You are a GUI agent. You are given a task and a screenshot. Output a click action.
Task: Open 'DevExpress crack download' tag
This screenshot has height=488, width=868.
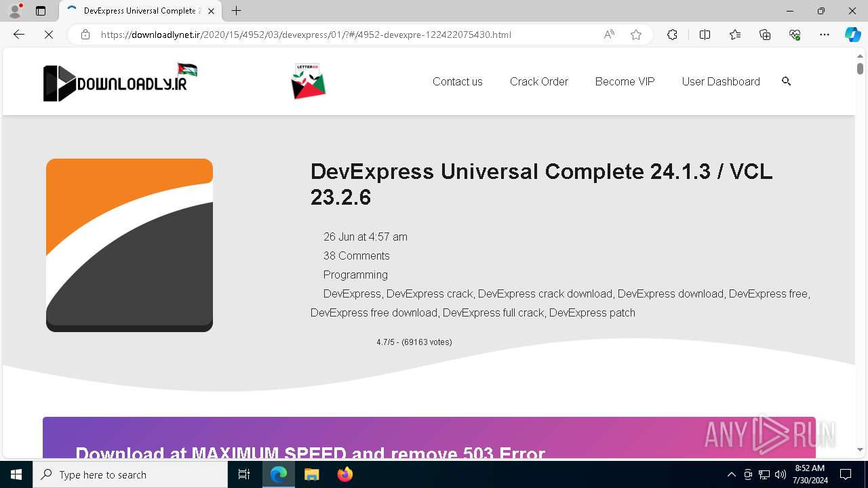pos(545,293)
